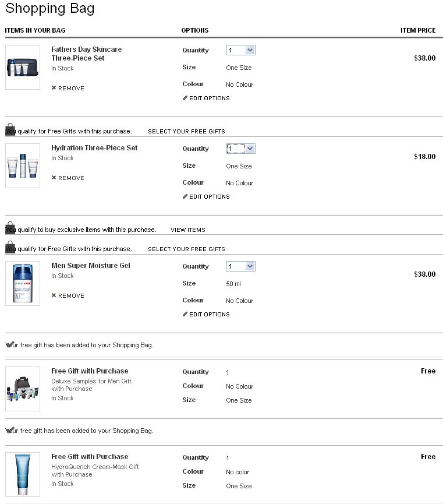Click the pencil edit icon for Fathers Day Skincare Set
Screen dimensions: 443x504
pyautogui.click(x=185, y=98)
